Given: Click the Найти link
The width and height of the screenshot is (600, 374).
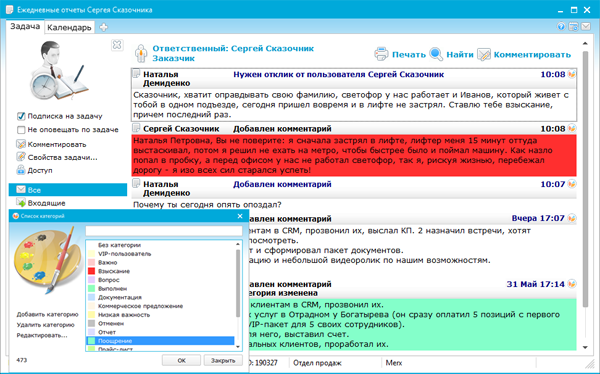Looking at the screenshot, I should 460,55.
